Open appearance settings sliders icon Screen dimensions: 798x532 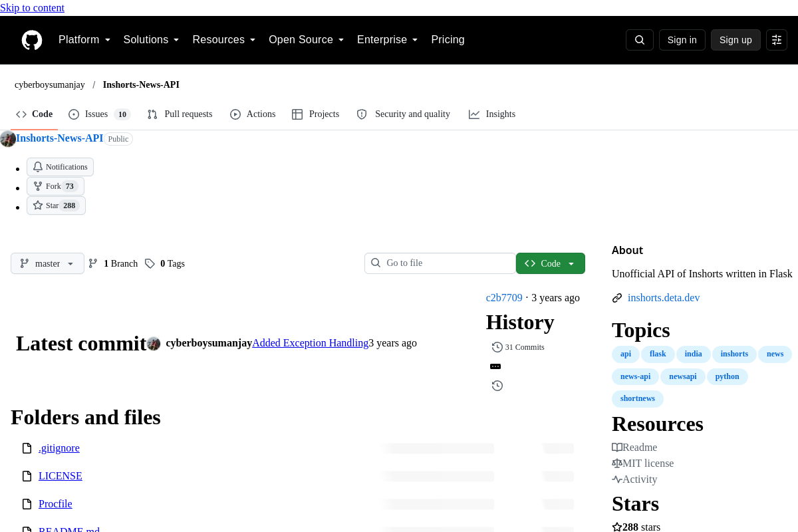click(777, 40)
